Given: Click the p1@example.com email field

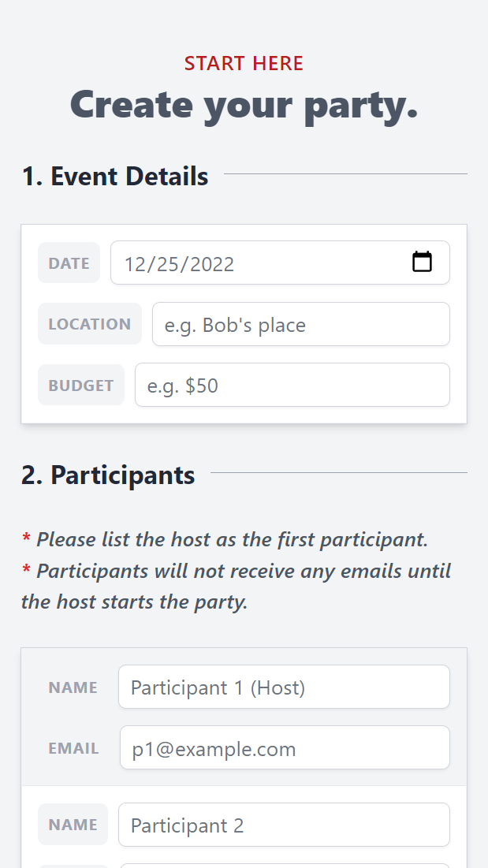Looking at the screenshot, I should click(x=285, y=747).
